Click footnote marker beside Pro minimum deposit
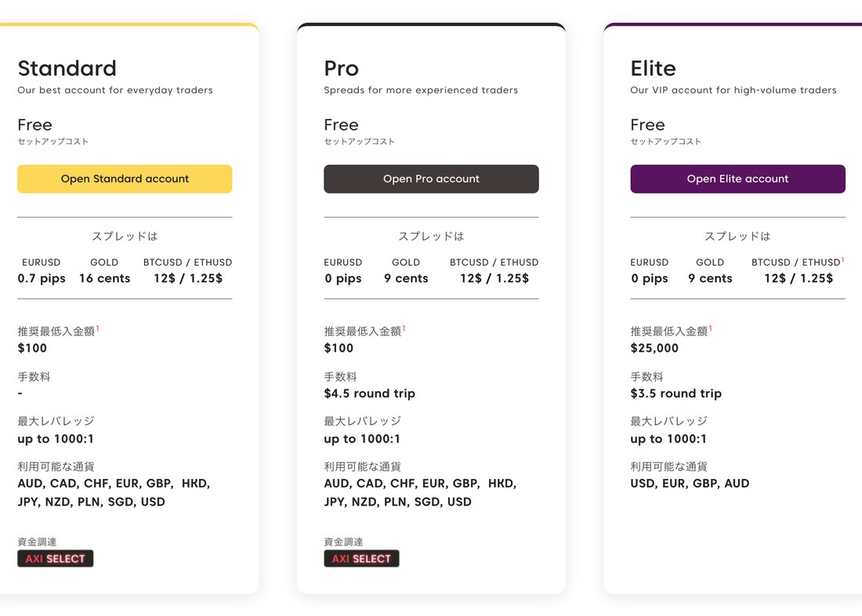This screenshot has height=616, width=862. pyautogui.click(x=404, y=328)
